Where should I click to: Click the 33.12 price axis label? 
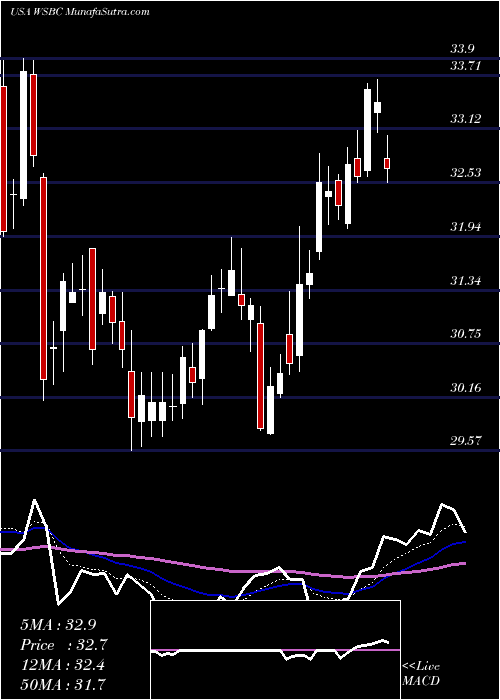click(466, 119)
